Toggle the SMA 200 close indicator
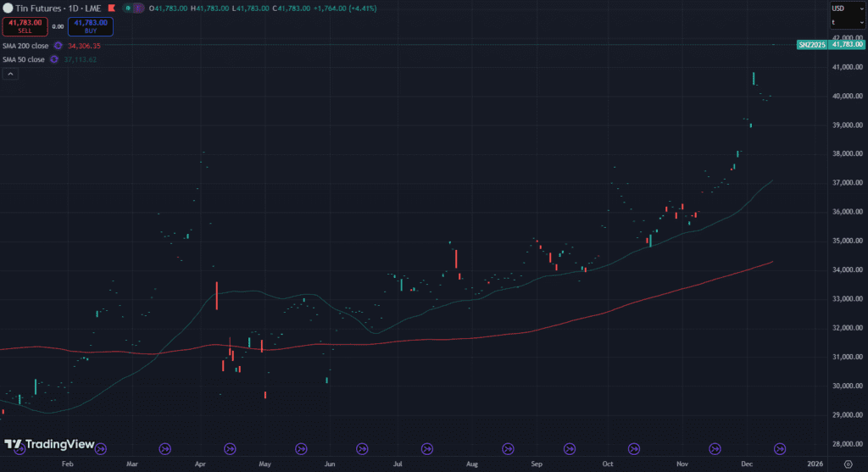Viewport: 868px width, 472px height. point(25,46)
